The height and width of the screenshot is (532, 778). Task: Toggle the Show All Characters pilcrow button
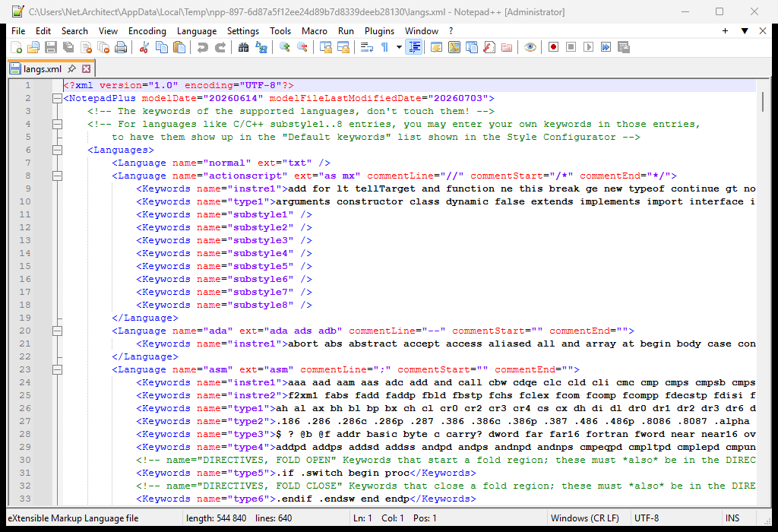coord(384,47)
